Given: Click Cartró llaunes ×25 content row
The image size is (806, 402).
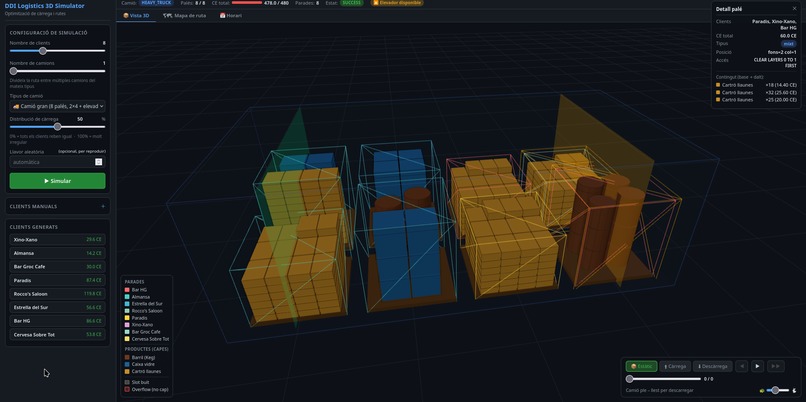Looking at the screenshot, I should (756, 100).
